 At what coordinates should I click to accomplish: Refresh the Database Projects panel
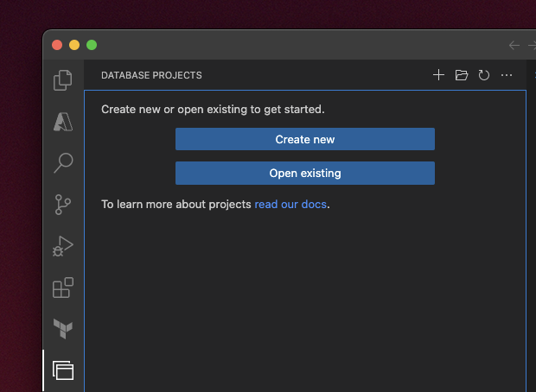click(484, 75)
